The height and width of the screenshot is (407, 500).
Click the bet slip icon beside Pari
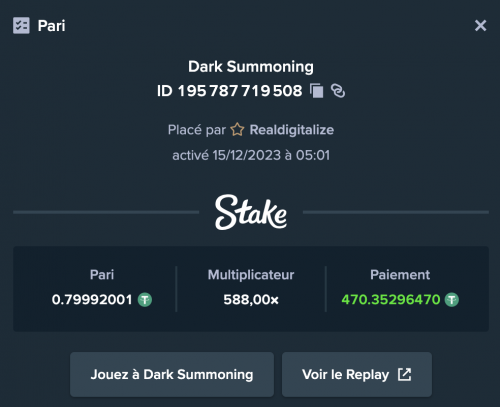tap(21, 26)
